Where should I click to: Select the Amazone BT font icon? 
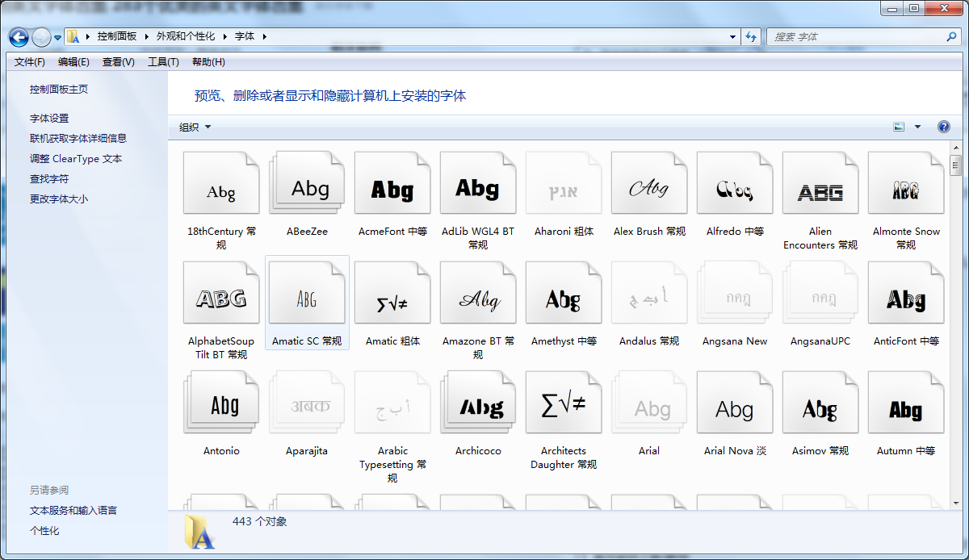(478, 293)
